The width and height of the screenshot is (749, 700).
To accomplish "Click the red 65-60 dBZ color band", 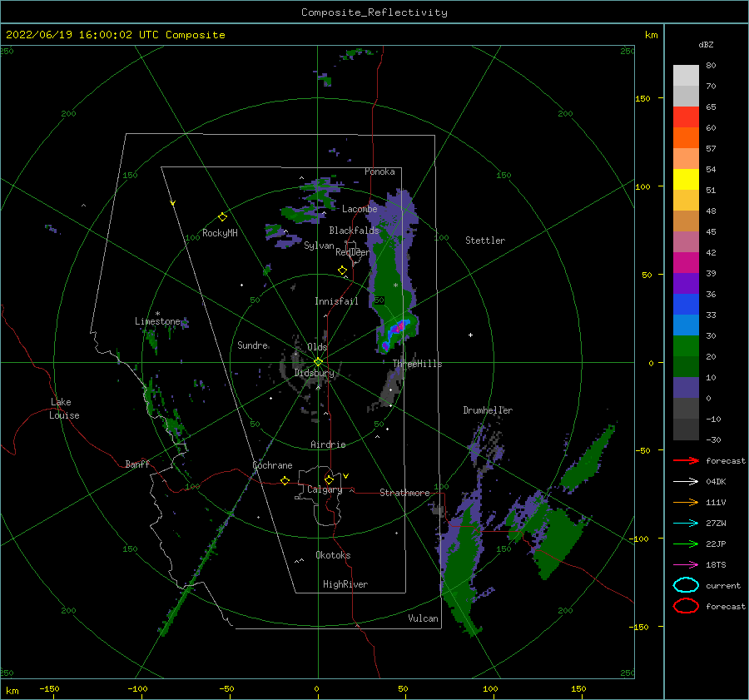I will click(x=686, y=117).
